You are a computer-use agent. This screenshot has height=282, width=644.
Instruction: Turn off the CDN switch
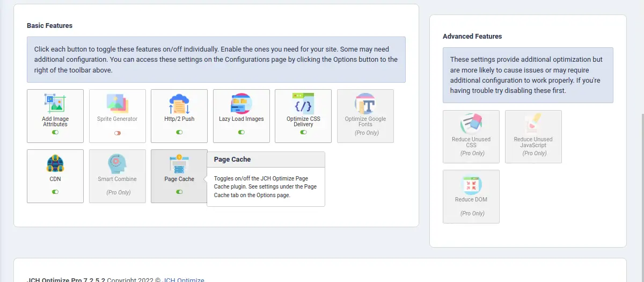click(x=55, y=192)
